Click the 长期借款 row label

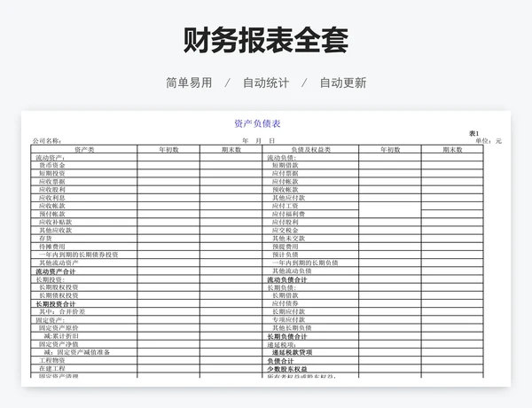pyautogui.click(x=285, y=295)
